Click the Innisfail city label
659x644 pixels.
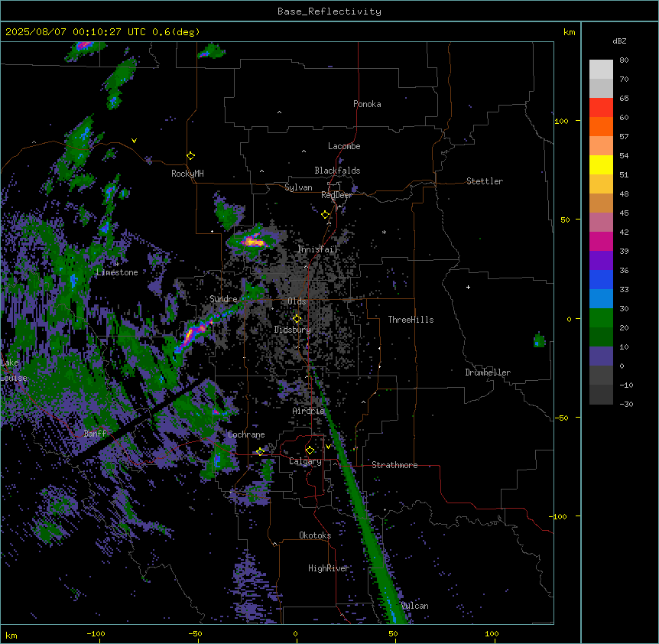[x=317, y=249]
